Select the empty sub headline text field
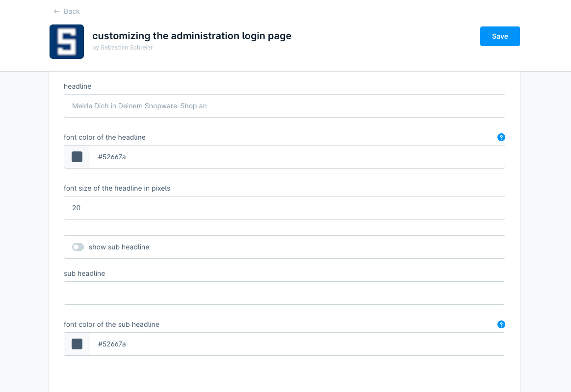The image size is (571, 392). coord(285,293)
